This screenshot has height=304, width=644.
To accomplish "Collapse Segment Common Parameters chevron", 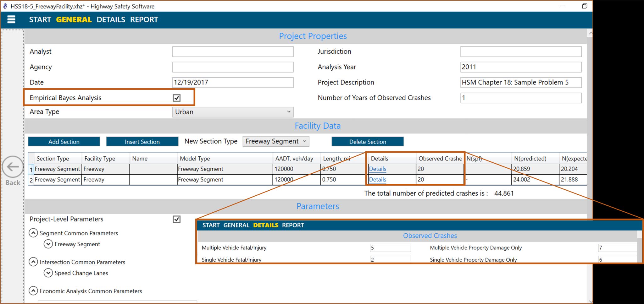I will pos(33,233).
